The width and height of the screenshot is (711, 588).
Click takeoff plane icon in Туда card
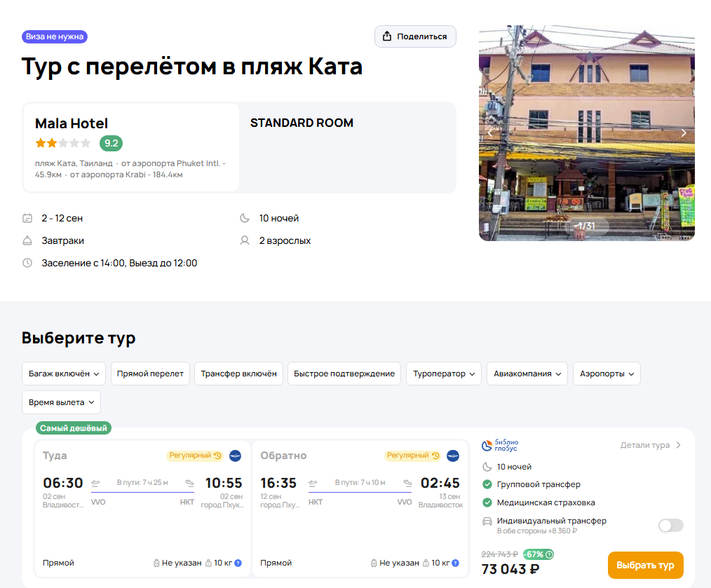click(x=95, y=483)
